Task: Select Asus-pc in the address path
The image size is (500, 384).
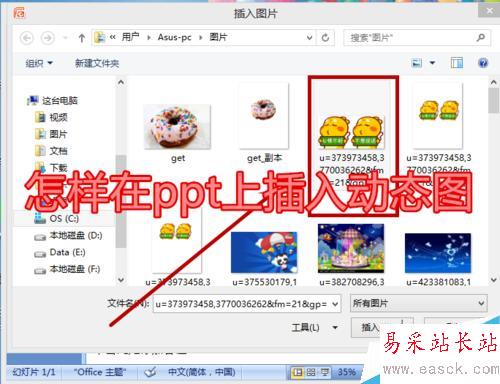Action: [x=174, y=37]
